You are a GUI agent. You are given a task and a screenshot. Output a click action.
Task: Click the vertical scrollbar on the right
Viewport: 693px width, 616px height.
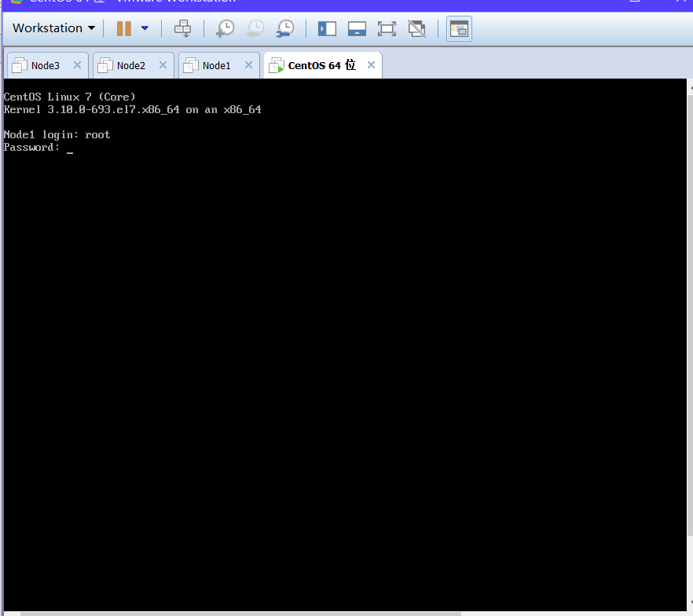click(x=691, y=316)
